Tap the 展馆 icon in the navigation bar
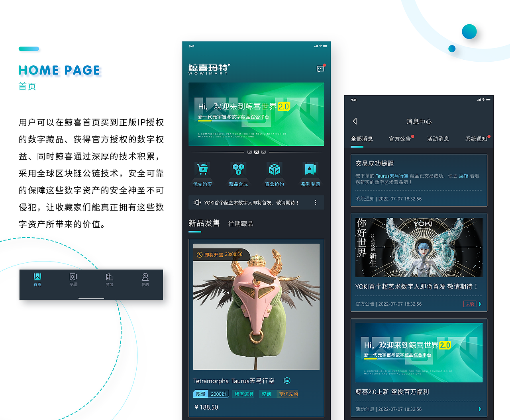The image size is (510, 420). (109, 277)
